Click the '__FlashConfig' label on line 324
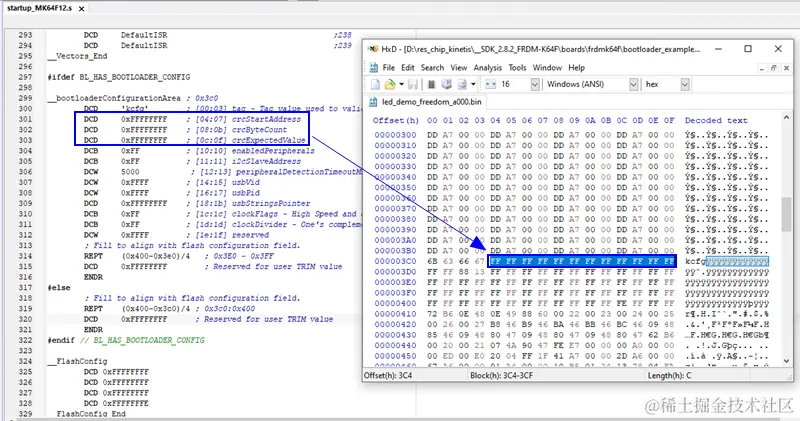 [x=77, y=361]
